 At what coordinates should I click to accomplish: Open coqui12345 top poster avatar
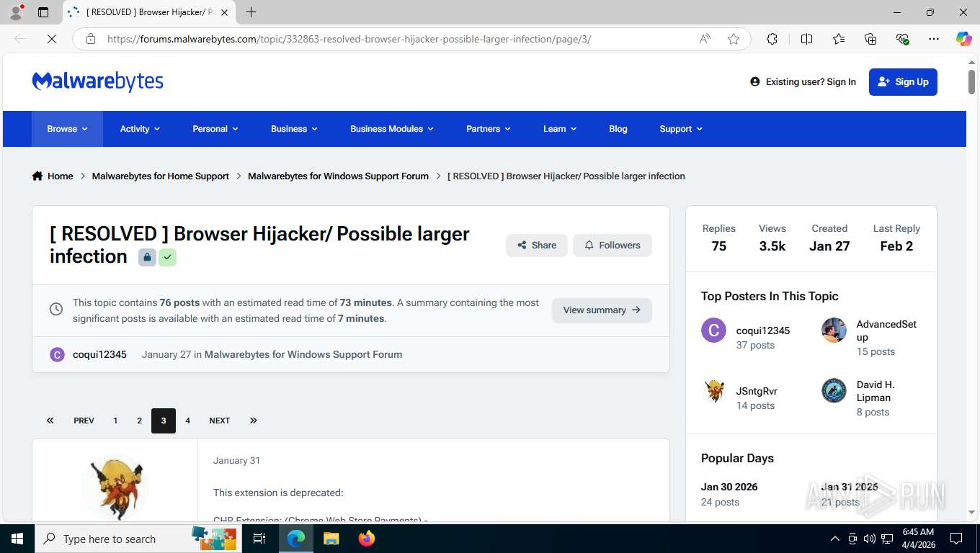(713, 331)
